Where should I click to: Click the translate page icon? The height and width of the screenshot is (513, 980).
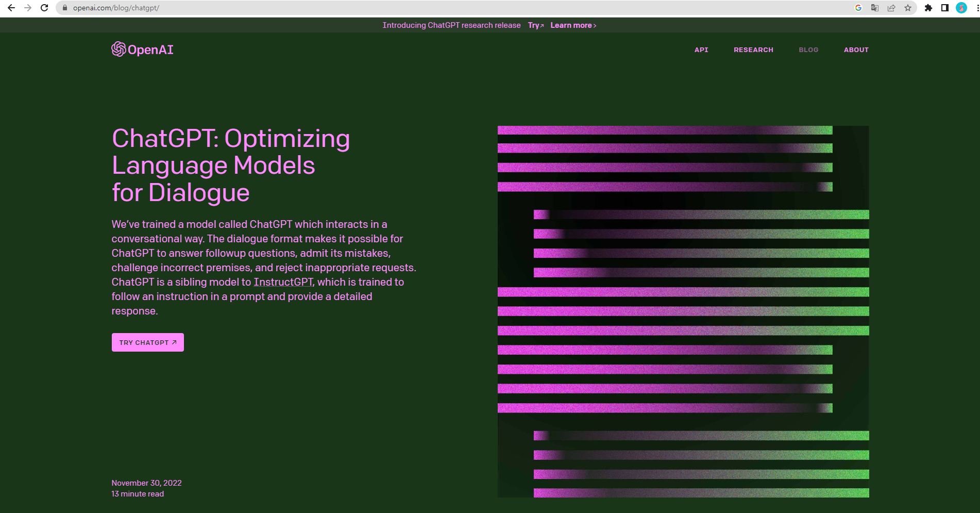875,8
